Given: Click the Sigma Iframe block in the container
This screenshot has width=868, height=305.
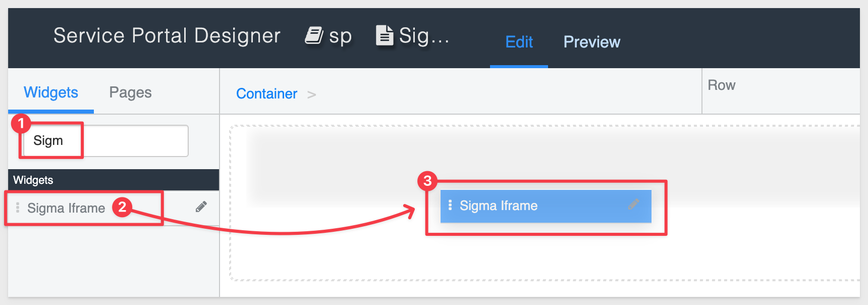Looking at the screenshot, I should (546, 206).
